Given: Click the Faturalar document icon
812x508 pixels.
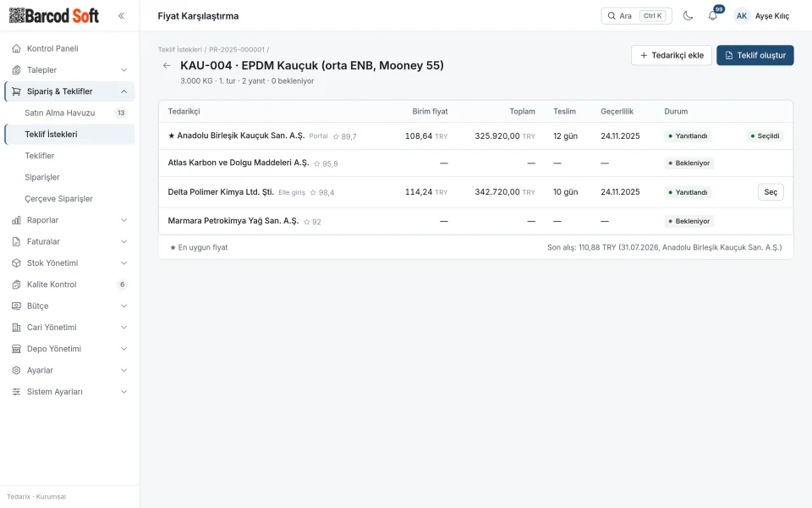Looking at the screenshot, I should point(17,241).
